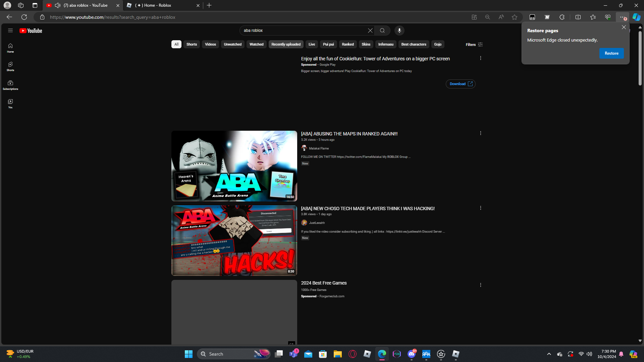Image resolution: width=644 pixels, height=362 pixels.
Task: Select the Videos filter chip
Action: pyautogui.click(x=211, y=44)
